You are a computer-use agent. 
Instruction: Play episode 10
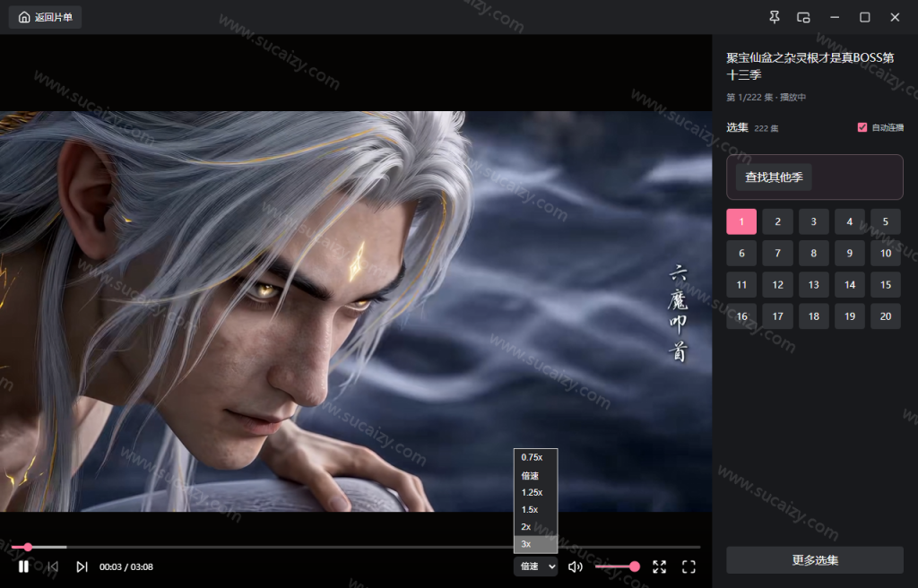coord(885,253)
